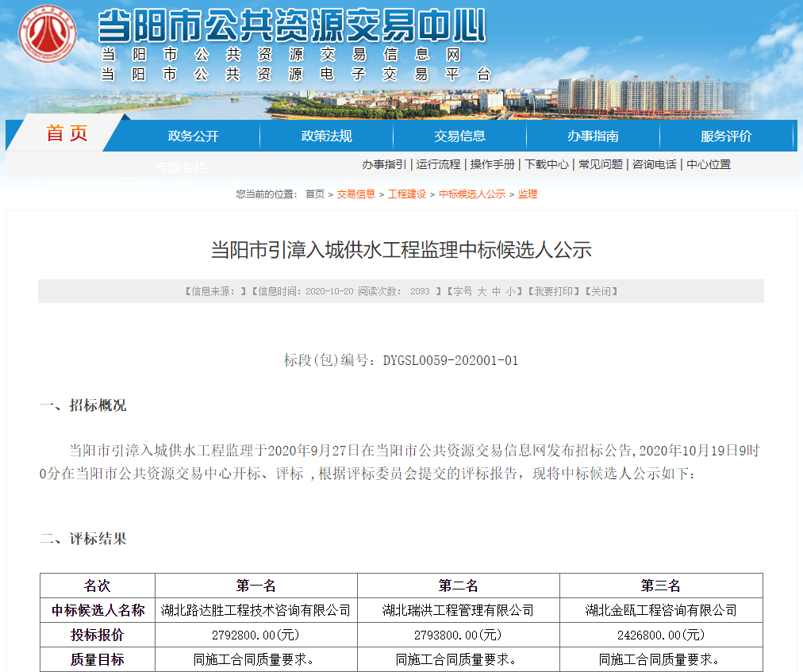View 咨询电话 contact link
The height and width of the screenshot is (672, 803).
(655, 164)
